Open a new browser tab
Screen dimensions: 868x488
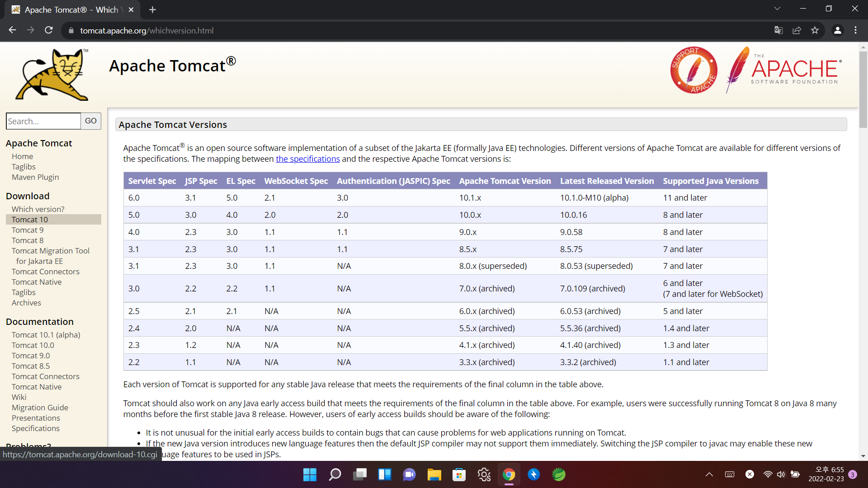[152, 9]
